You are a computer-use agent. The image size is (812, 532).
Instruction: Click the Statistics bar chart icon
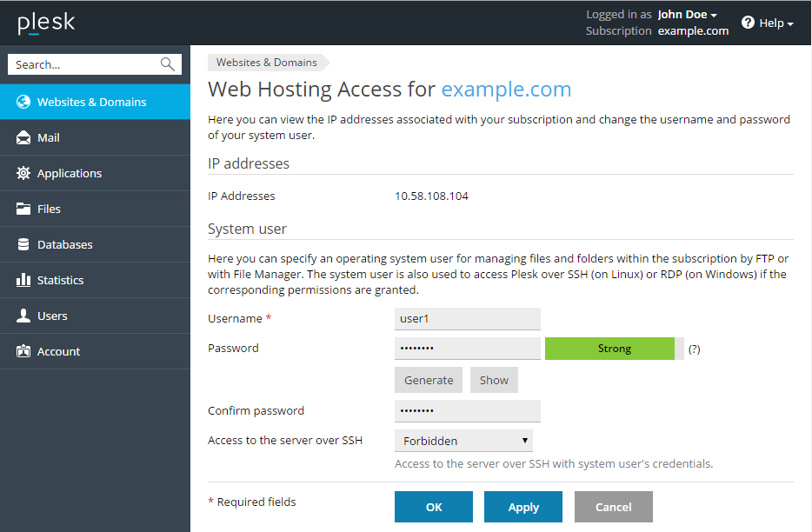click(23, 280)
